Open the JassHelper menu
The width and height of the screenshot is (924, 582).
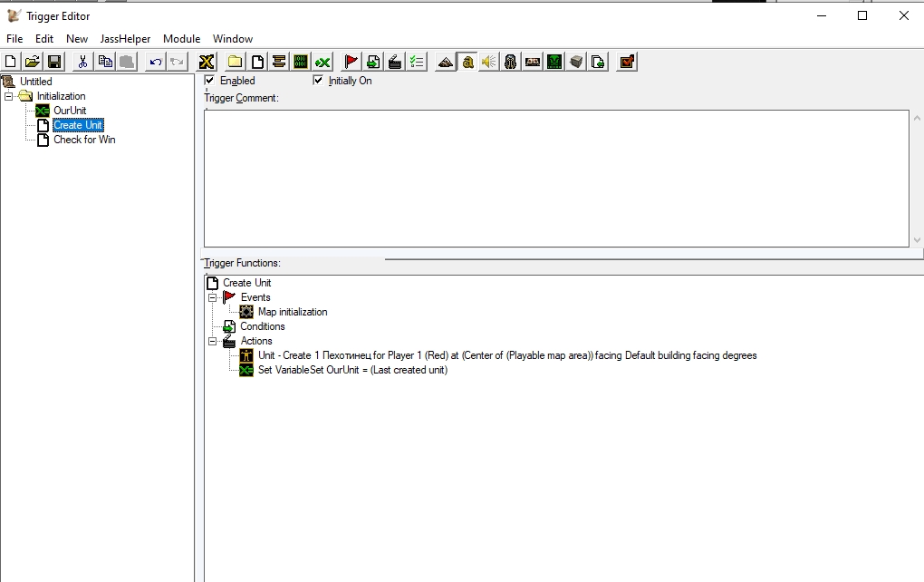click(126, 38)
